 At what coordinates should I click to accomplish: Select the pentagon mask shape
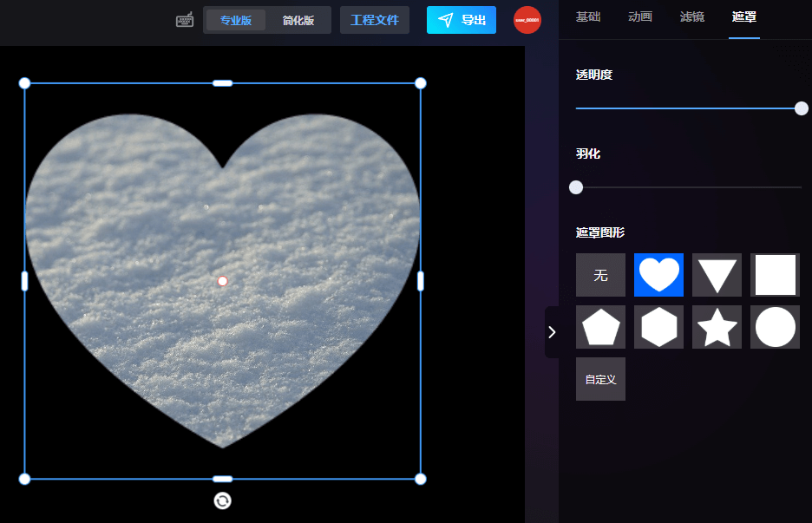600,327
